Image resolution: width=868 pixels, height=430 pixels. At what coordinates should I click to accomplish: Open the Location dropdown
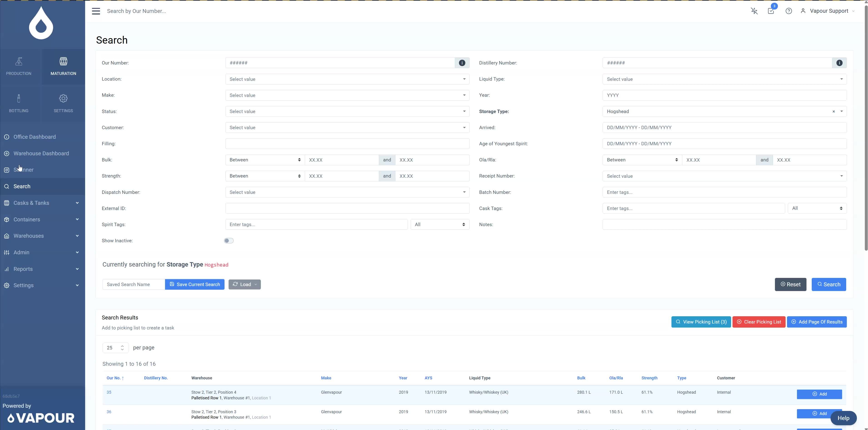click(x=347, y=79)
